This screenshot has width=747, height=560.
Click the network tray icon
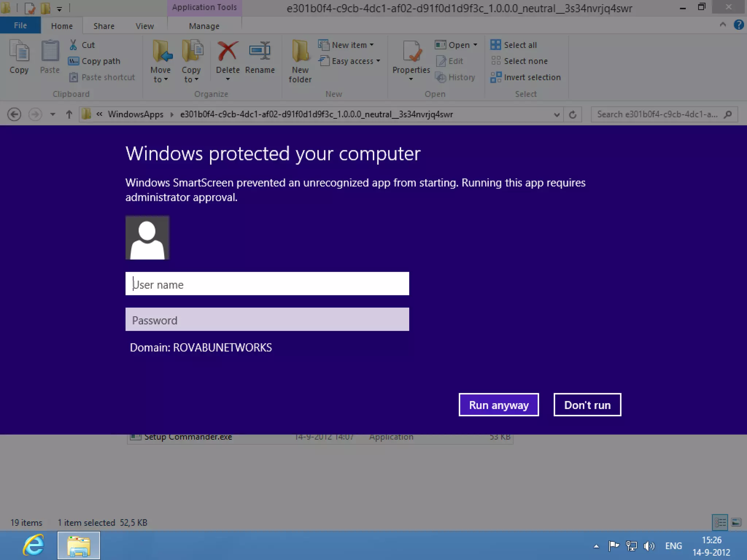pos(631,546)
